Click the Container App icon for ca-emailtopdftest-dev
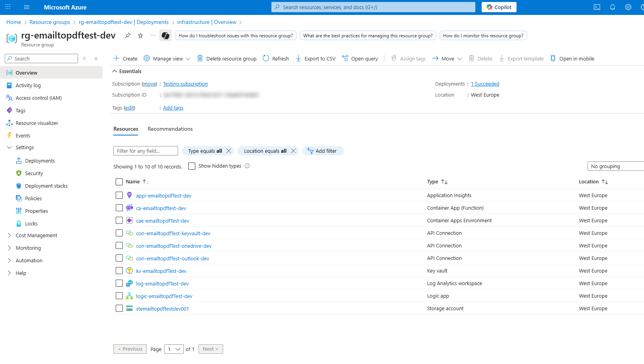 [129, 208]
